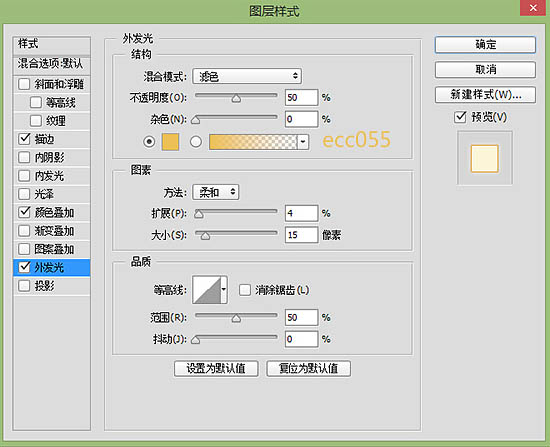Select the 内阴影 style entry

tap(49, 157)
